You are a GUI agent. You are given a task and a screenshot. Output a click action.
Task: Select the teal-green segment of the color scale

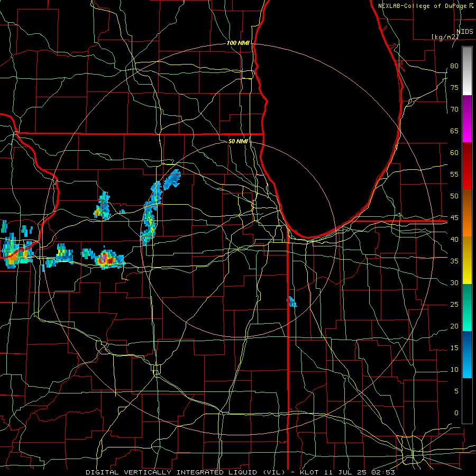point(467,307)
